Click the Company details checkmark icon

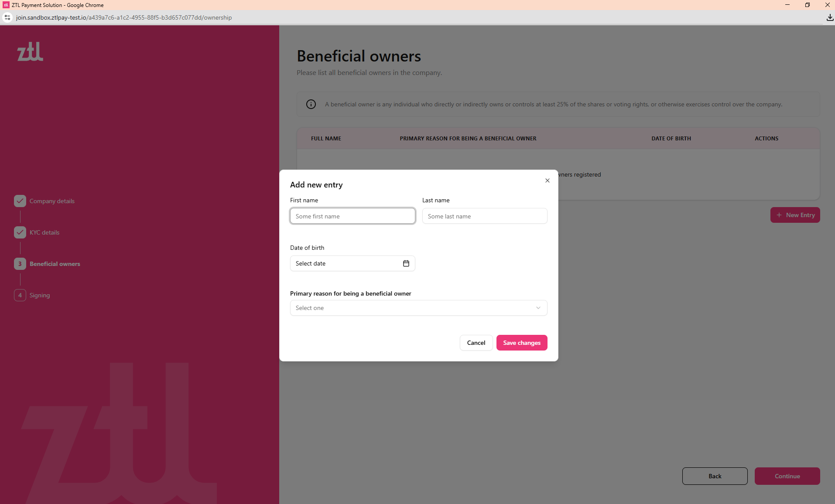(20, 201)
